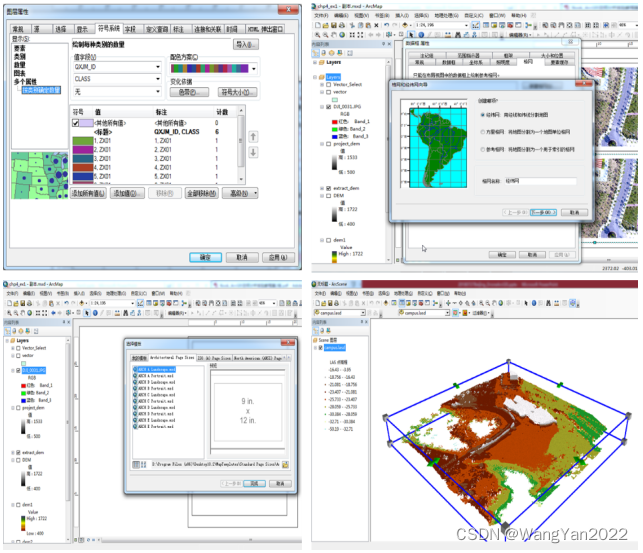Move selected value down with arrow button
This screenshot has height=553, width=643.
pos(253,152)
